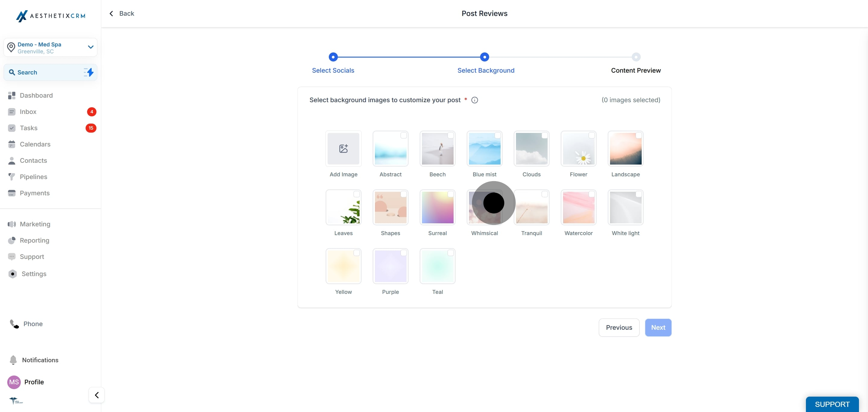Viewport: 868px width, 412px height.
Task: Go back using the Back arrow
Action: click(122, 14)
